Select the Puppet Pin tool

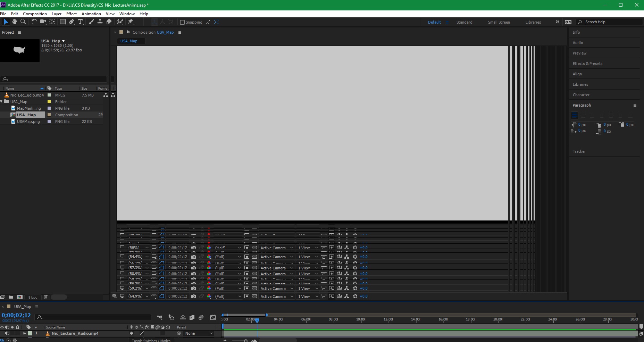click(131, 22)
